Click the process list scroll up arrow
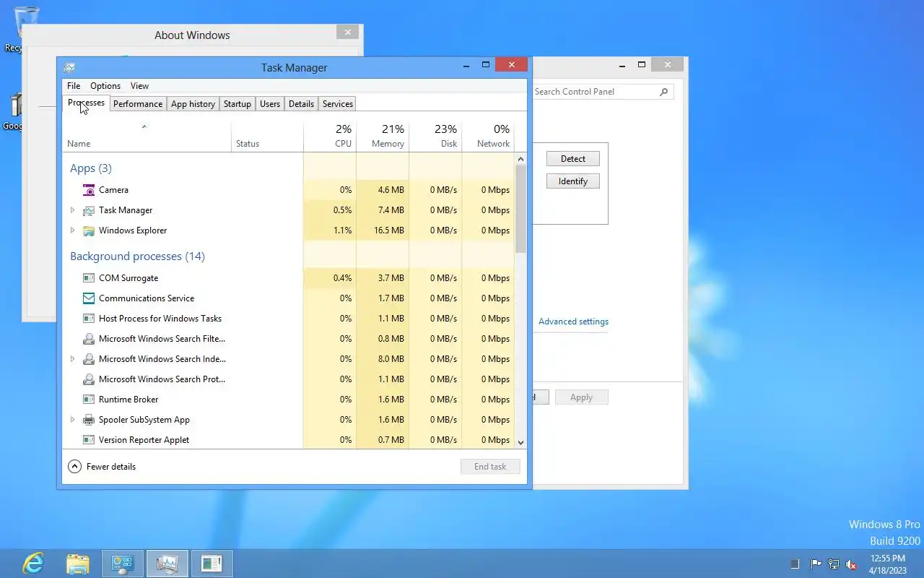 521,158
